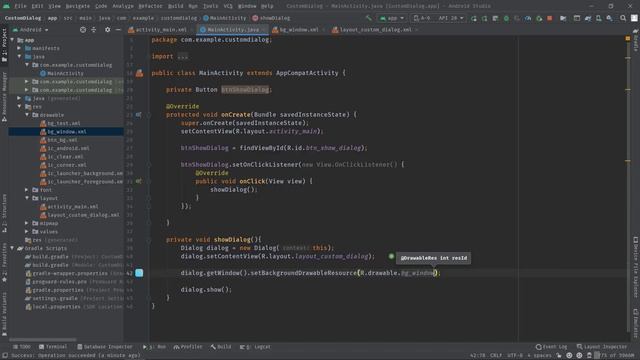Click the green Run app icon
The height and width of the screenshot is (360, 640).
click(474, 18)
